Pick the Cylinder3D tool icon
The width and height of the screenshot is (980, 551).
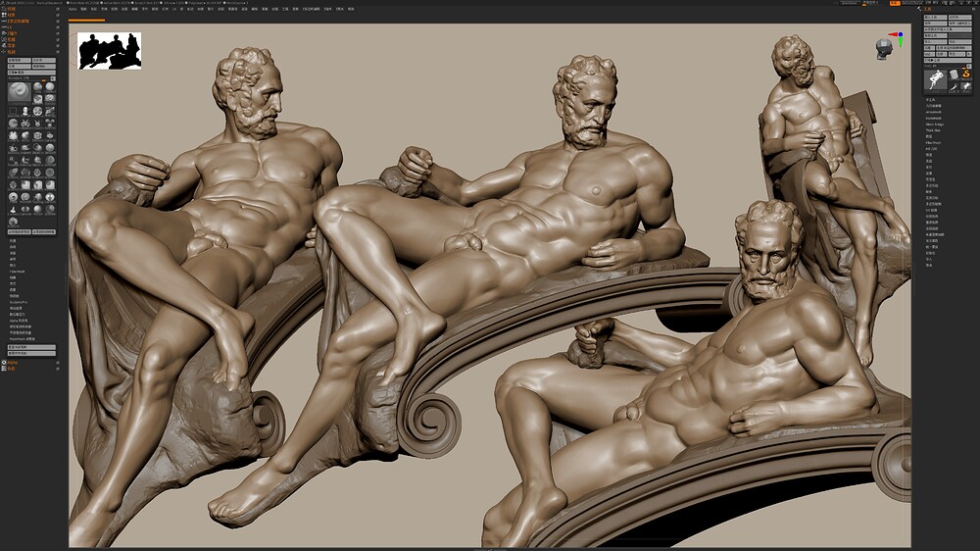(x=955, y=75)
